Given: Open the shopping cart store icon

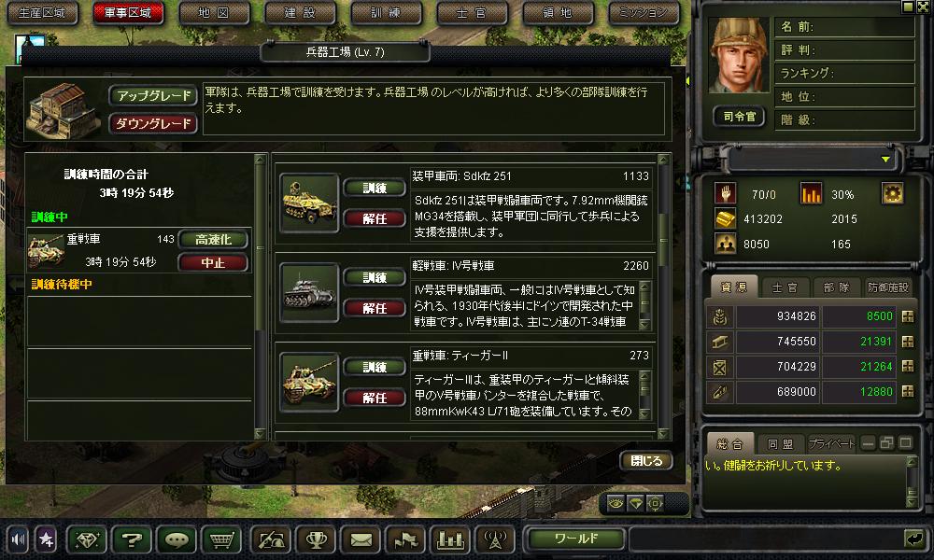Looking at the screenshot, I should tap(221, 539).
